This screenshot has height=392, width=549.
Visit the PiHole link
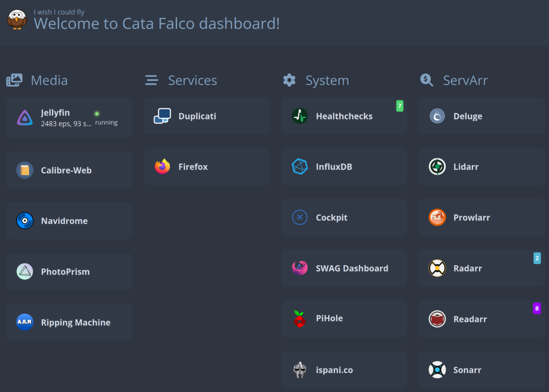[x=344, y=319]
